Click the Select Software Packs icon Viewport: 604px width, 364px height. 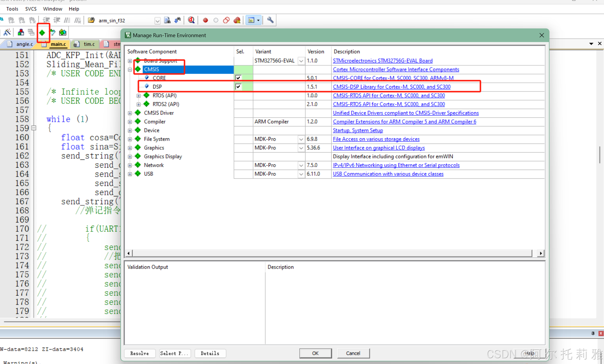point(53,32)
